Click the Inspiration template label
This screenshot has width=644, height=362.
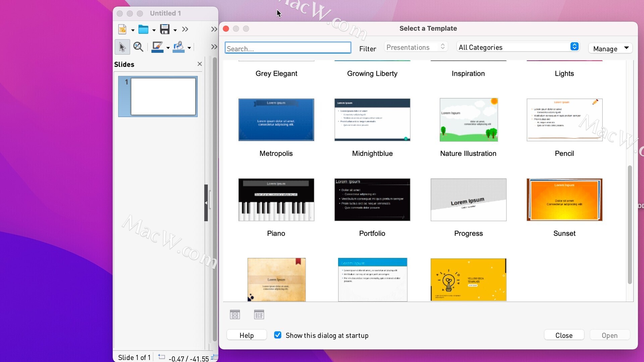tap(468, 73)
